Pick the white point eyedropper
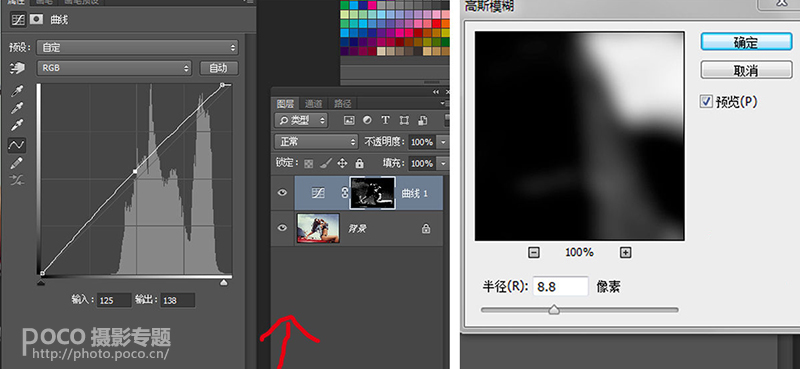The image size is (800, 369). (17, 126)
